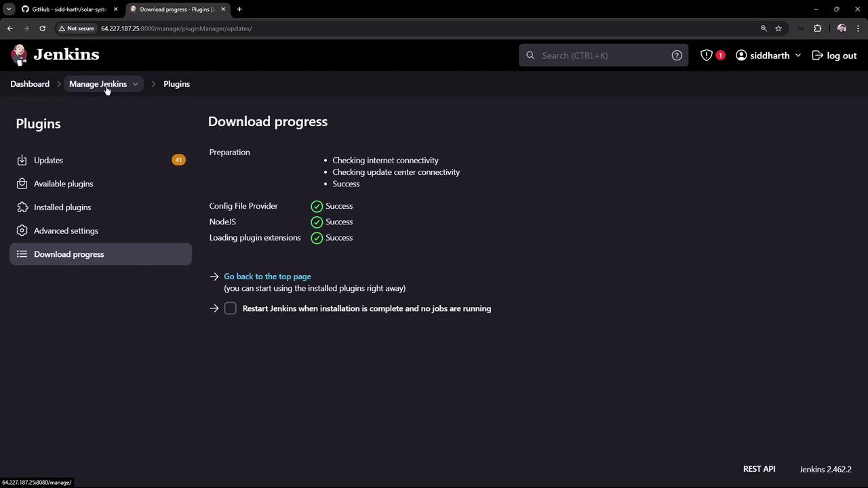
Task: Open the browser tab search dropdown
Action: (x=9, y=9)
